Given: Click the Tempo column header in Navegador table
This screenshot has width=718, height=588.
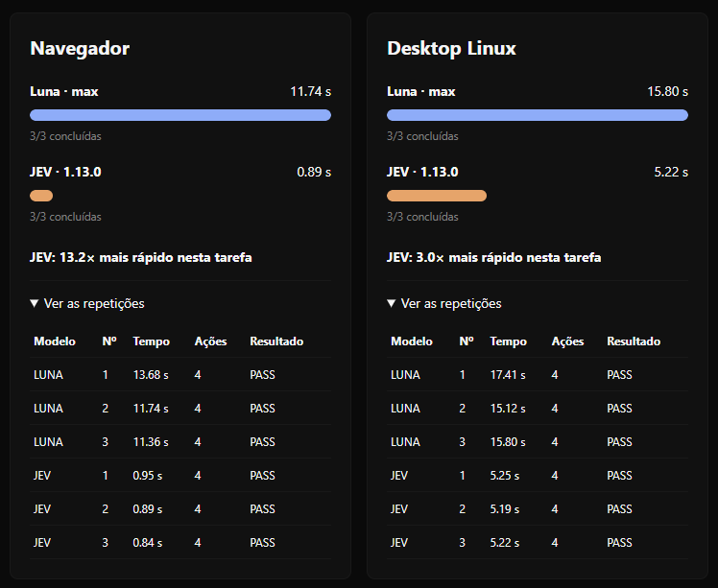Looking at the screenshot, I should [151, 341].
